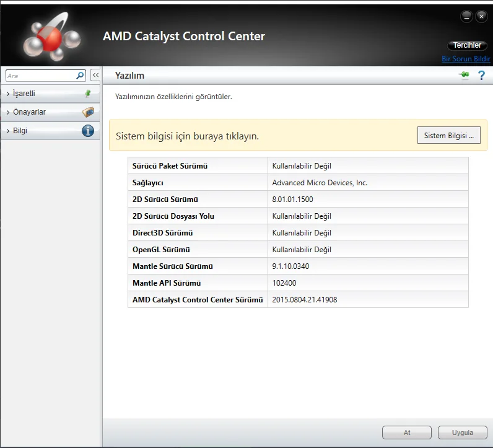Click the Yazılım page heading
Image resolution: width=493 pixels, height=448 pixels.
129,76
